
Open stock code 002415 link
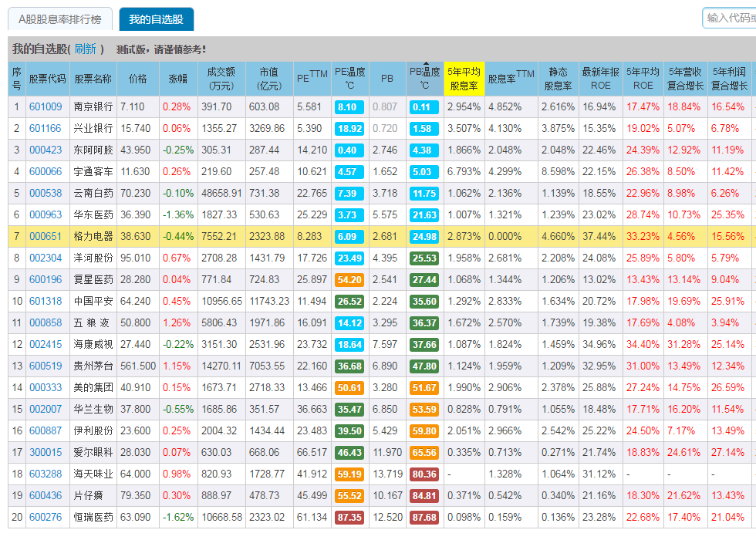tap(46, 344)
